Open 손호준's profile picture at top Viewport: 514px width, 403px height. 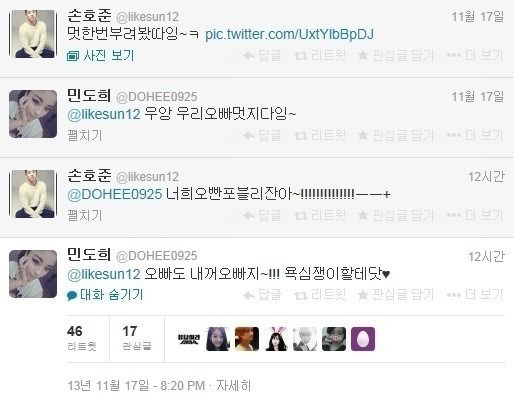[33, 34]
